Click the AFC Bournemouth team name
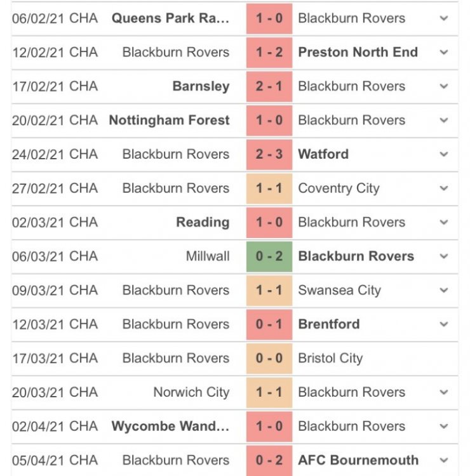The height and width of the screenshot is (476, 470). tap(358, 460)
